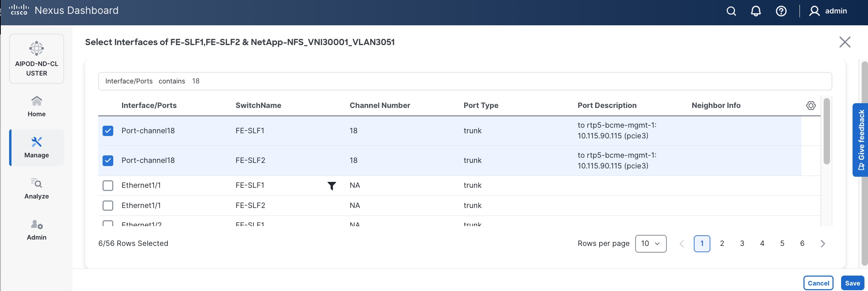The width and height of the screenshot is (868, 291).
Task: Save the interface selection
Action: pos(852,283)
